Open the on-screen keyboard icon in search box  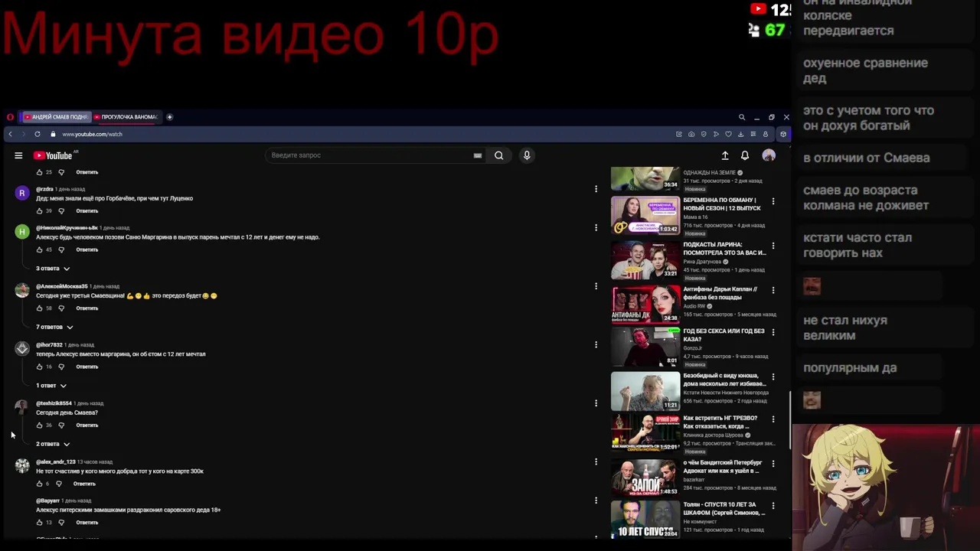coord(478,155)
